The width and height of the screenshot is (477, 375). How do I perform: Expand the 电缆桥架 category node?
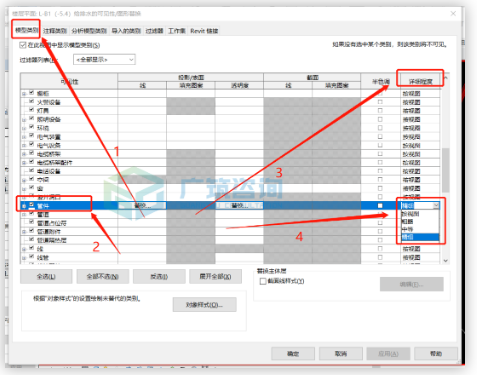(x=24, y=154)
